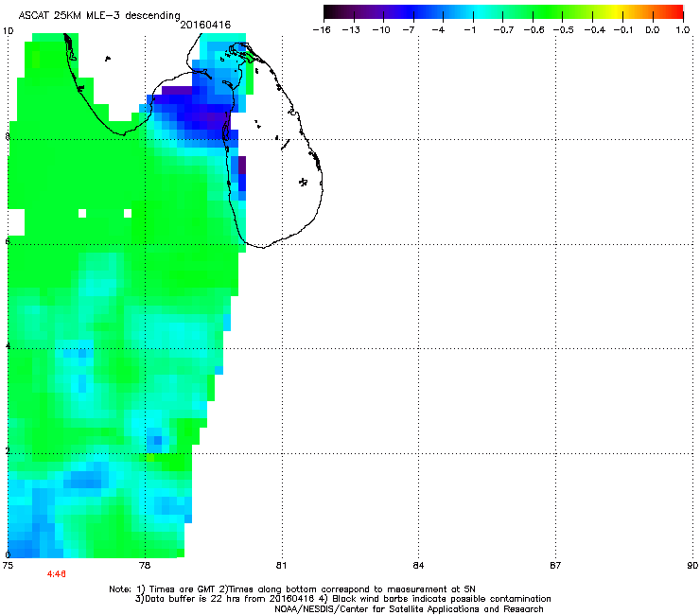700x615 pixels.
Task: Click the latitude axis label "4"
Action: coord(8,345)
